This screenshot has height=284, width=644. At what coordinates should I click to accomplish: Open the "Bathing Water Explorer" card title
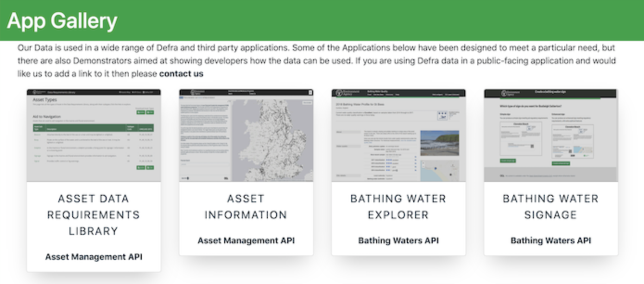(398, 207)
